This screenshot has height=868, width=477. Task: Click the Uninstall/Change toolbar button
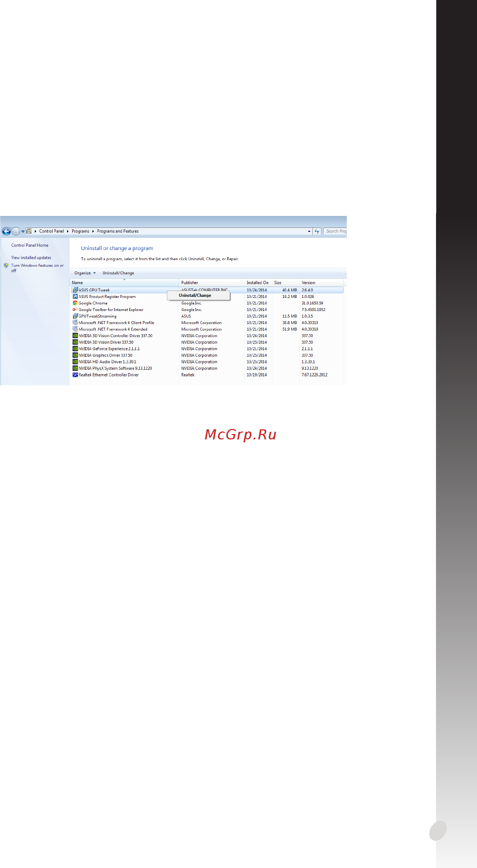coord(118,273)
